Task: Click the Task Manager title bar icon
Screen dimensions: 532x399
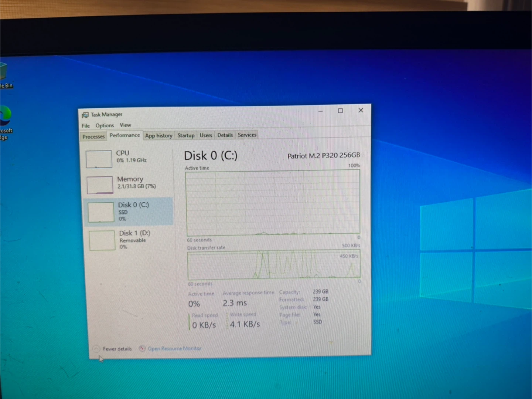Action: (85, 115)
